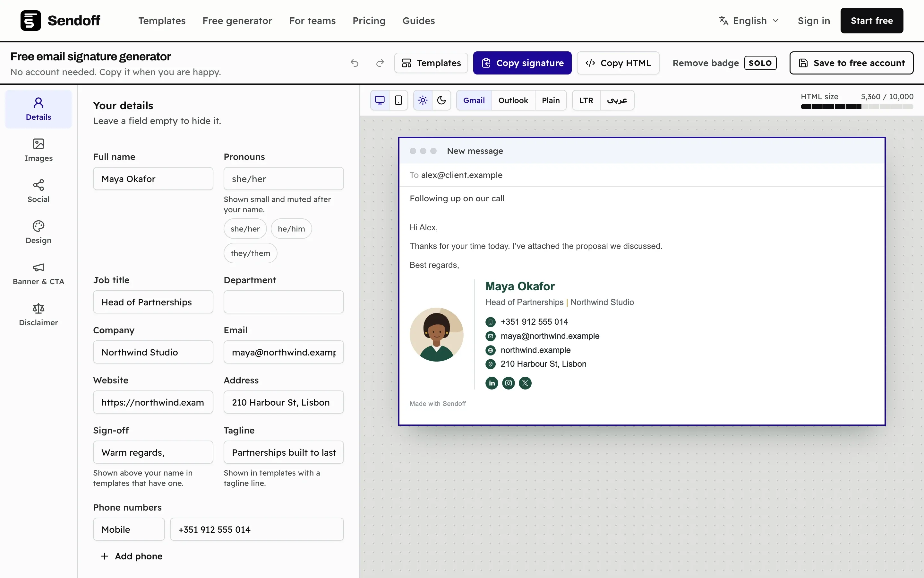Select the Gmail preview tab
924x578 pixels.
pyautogui.click(x=474, y=100)
